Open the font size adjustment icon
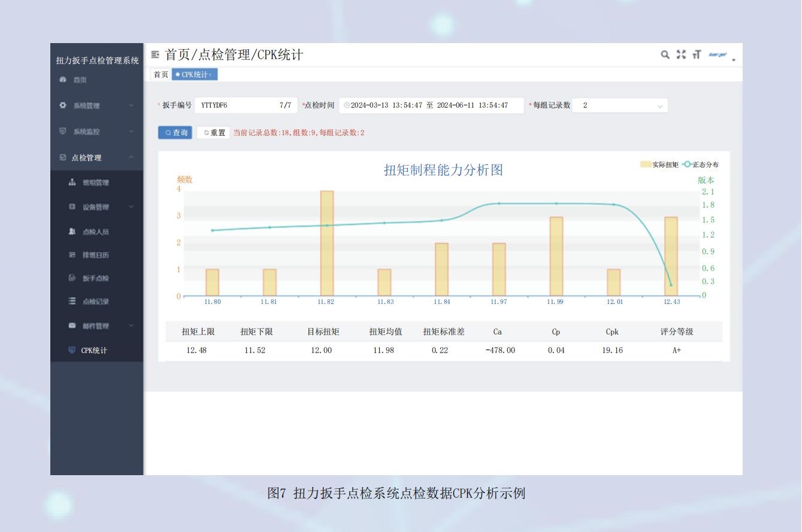This screenshot has height=532, width=802. click(x=696, y=55)
